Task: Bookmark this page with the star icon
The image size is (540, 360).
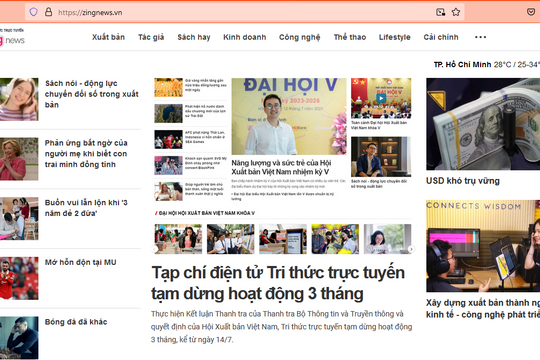Action: pos(456,12)
